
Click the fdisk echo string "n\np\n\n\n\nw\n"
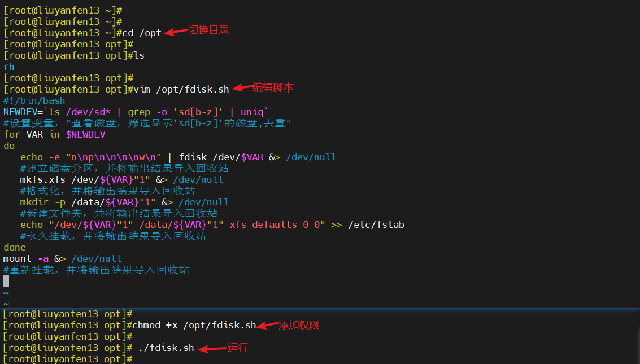click(114, 157)
